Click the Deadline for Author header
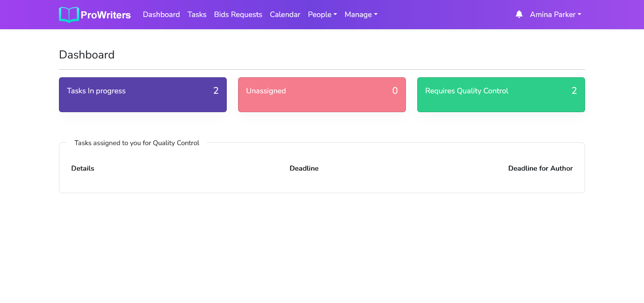644x303 pixels. click(x=540, y=168)
